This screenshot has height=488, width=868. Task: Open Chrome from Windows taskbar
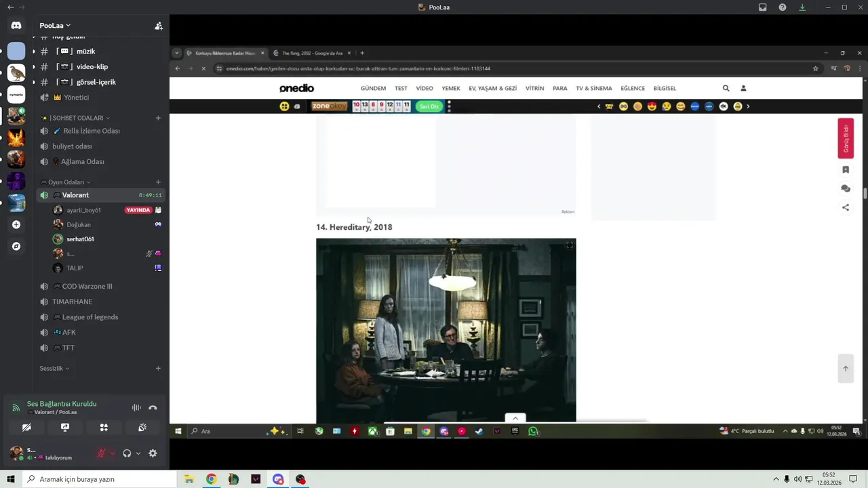[x=212, y=479]
